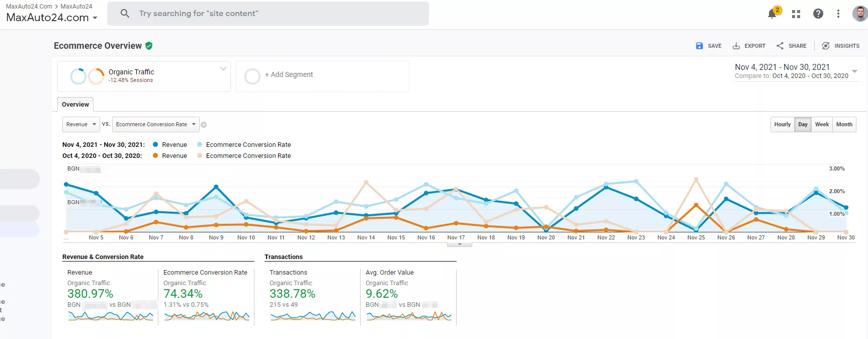Set chart granularity to Month
Image resolution: width=868 pixels, height=339 pixels.
point(844,124)
